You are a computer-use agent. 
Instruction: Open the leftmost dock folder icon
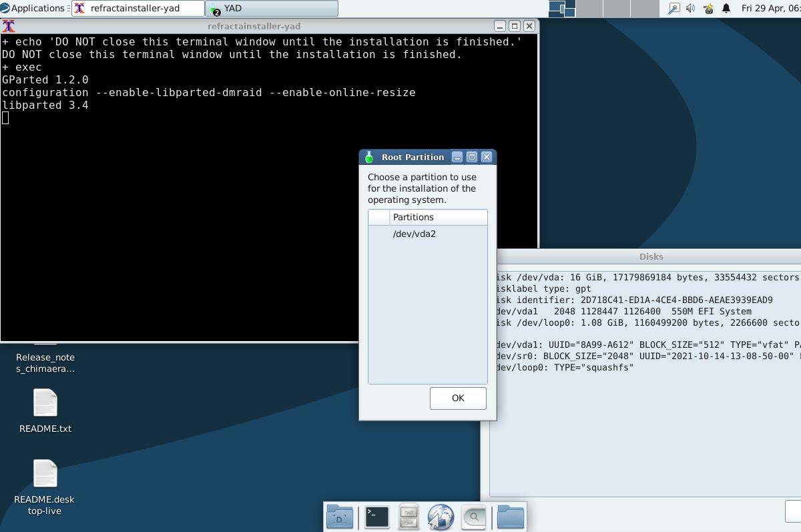pos(340,516)
